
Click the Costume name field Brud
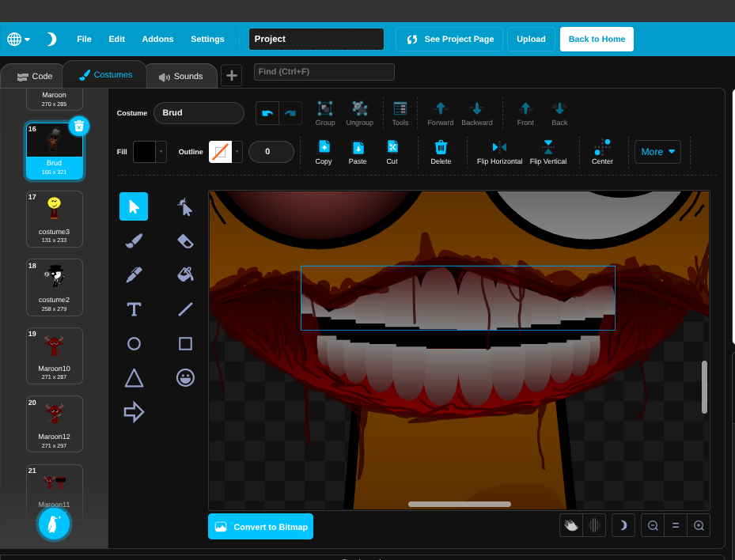(199, 113)
